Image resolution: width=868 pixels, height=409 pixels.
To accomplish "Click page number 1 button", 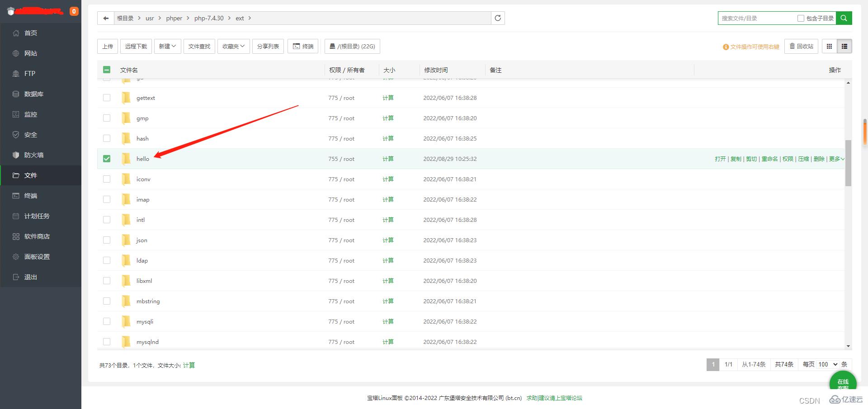I will 713,364.
